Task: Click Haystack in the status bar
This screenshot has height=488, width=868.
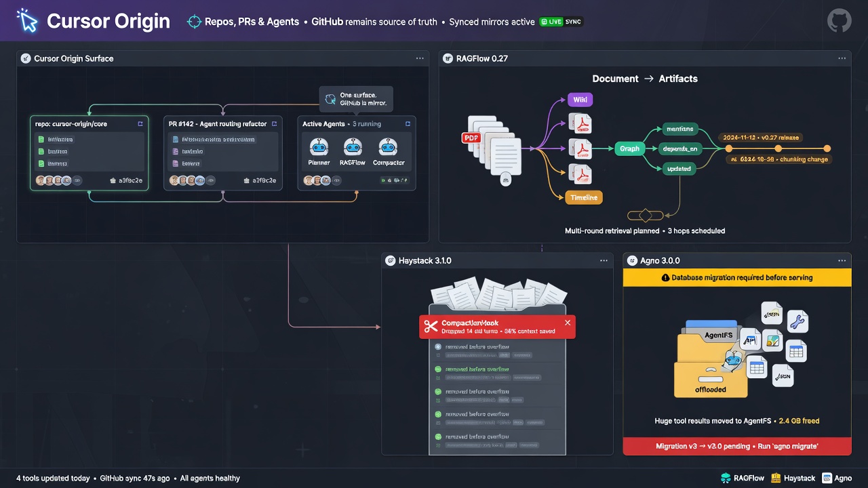Action: click(x=793, y=478)
